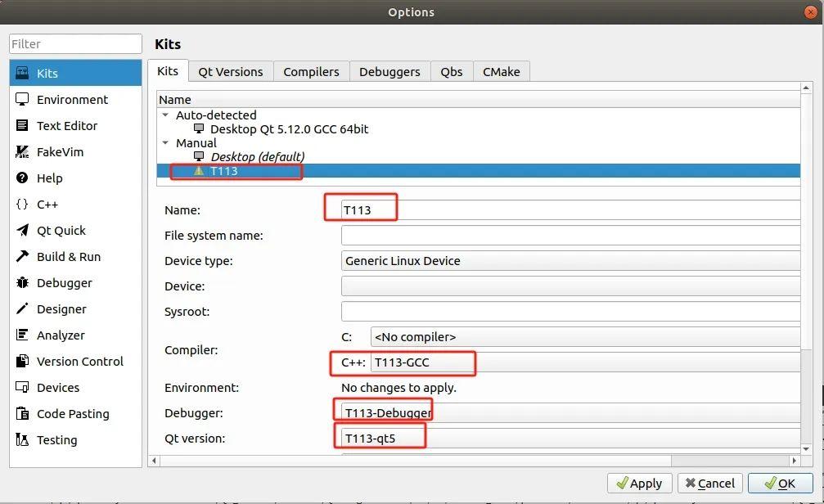Open the Devices settings icon

[x=22, y=387]
